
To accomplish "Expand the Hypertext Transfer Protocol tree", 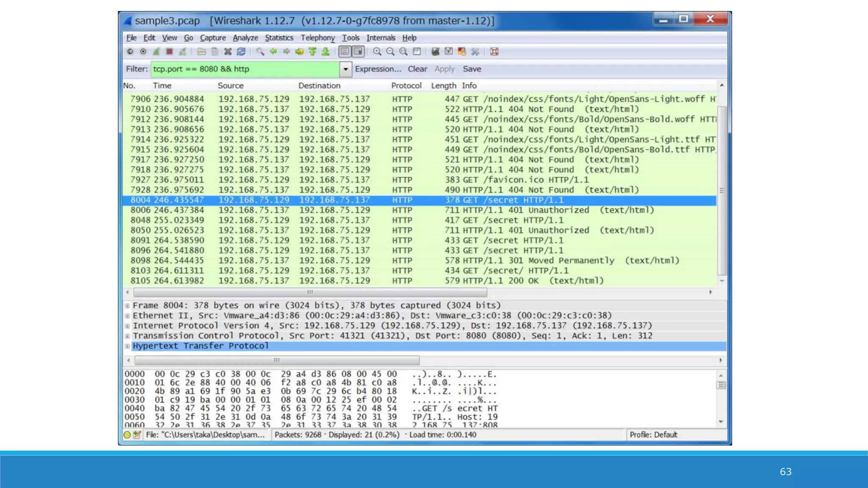I will (127, 346).
